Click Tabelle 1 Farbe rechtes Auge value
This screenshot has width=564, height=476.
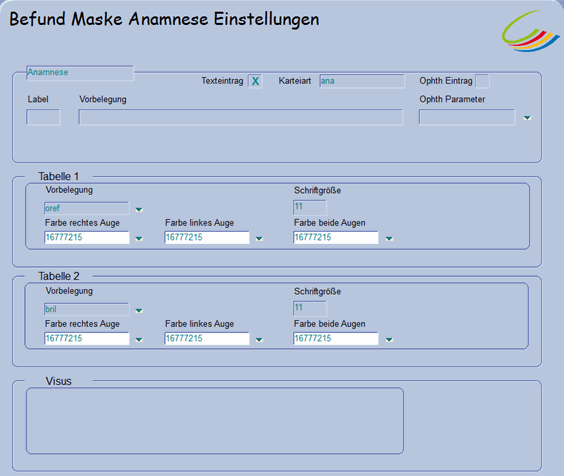click(86, 237)
